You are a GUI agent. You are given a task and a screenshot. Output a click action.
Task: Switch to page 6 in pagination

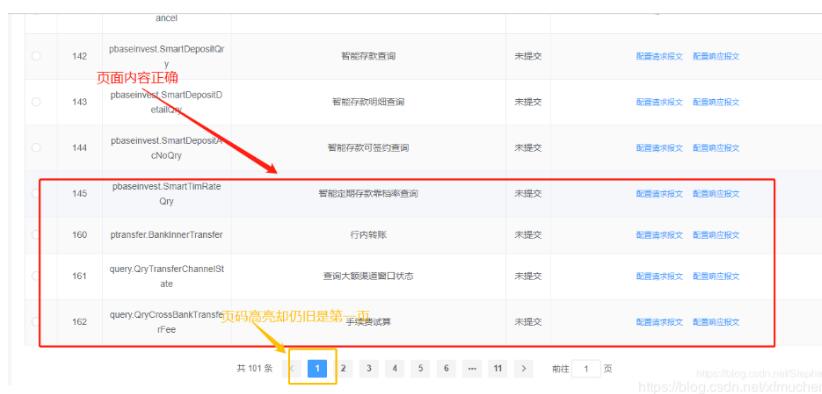pyautogui.click(x=446, y=369)
